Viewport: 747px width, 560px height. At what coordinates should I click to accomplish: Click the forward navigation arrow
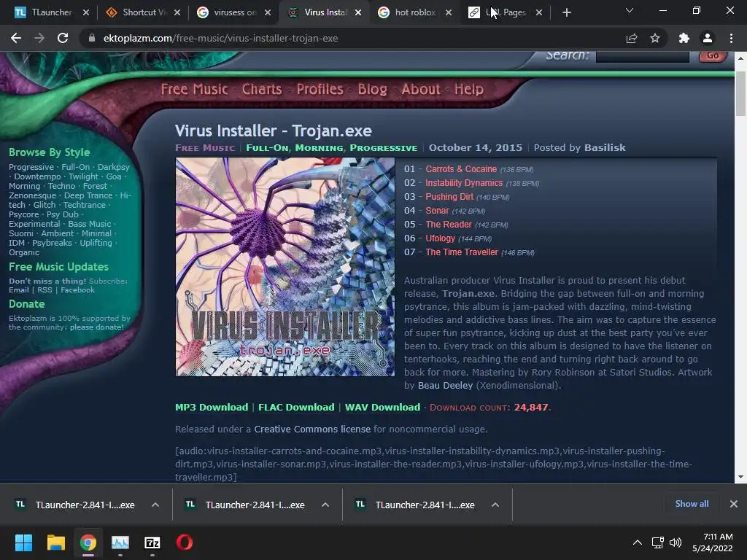click(39, 38)
